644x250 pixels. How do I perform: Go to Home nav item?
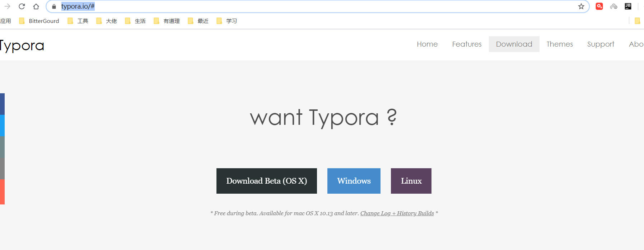(x=427, y=44)
